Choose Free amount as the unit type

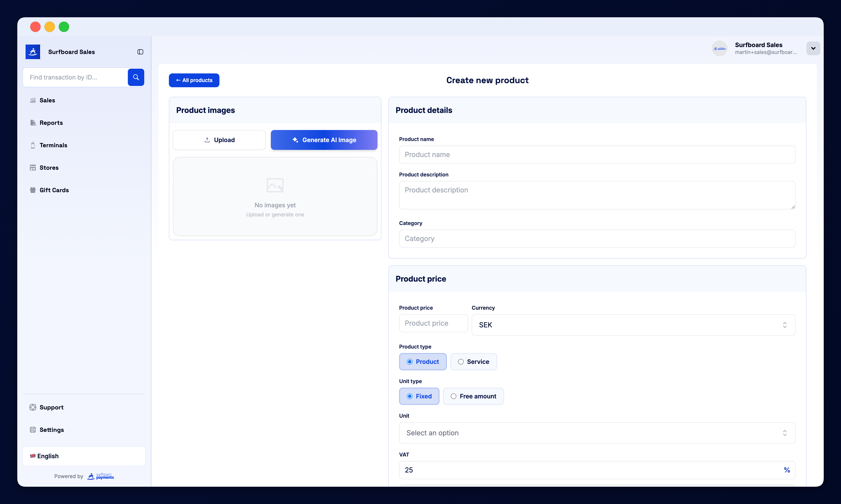point(473,396)
